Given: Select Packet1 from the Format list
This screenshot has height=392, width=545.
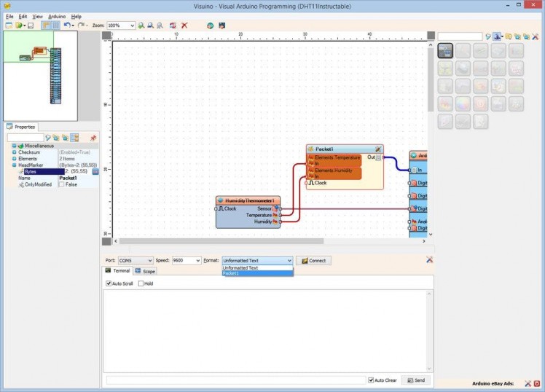Looking at the screenshot, I should (x=240, y=273).
